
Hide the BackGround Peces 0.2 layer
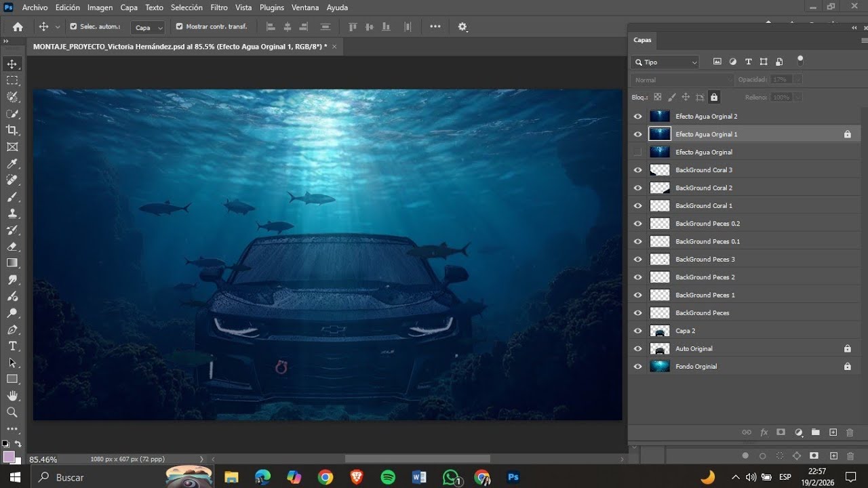(x=637, y=224)
